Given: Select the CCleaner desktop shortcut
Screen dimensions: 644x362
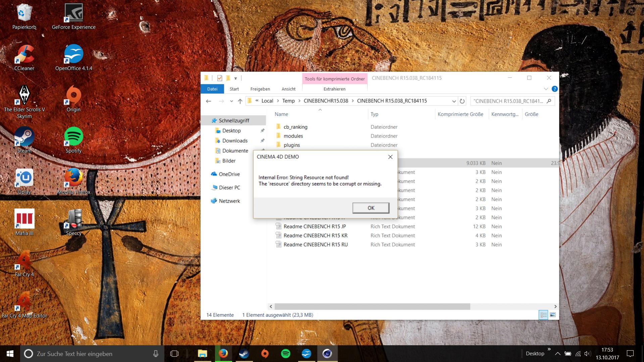Looking at the screenshot, I should 24,58.
